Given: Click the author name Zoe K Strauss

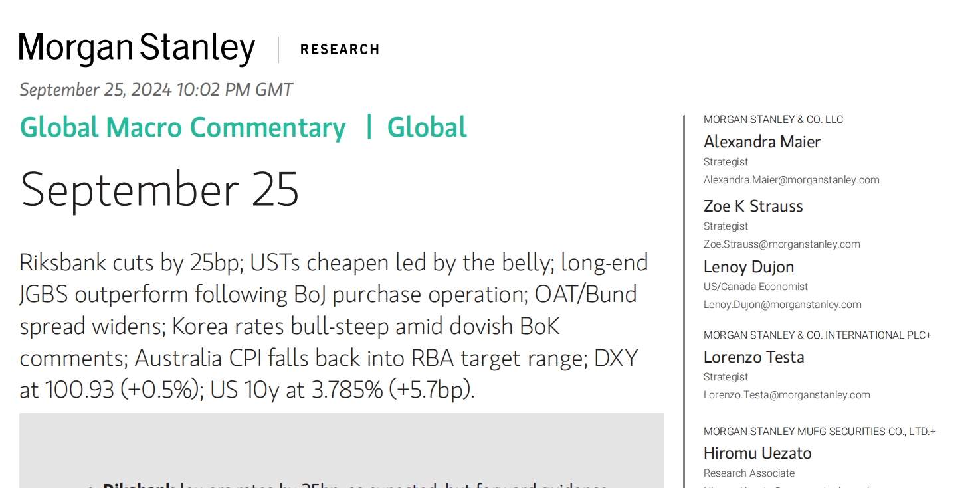Looking at the screenshot, I should pyautogui.click(x=753, y=206).
